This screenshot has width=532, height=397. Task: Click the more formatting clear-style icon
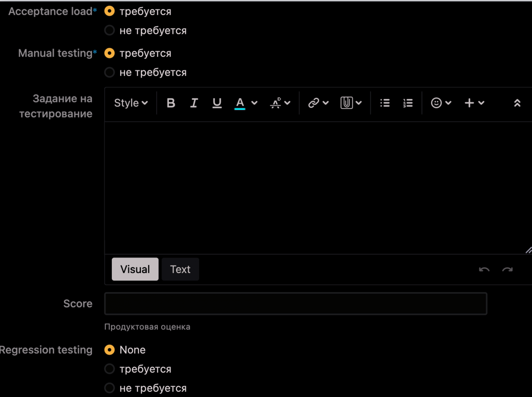[x=276, y=103]
